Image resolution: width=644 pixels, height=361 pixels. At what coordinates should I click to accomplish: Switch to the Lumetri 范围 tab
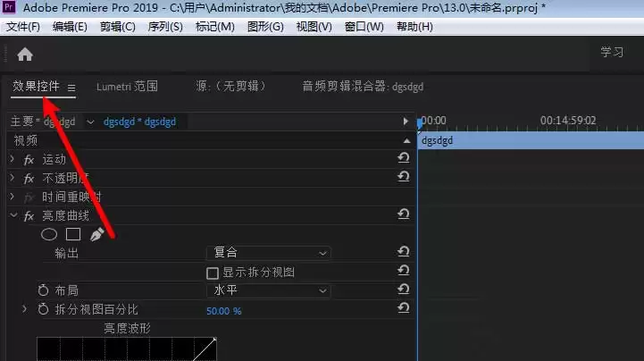tap(127, 87)
